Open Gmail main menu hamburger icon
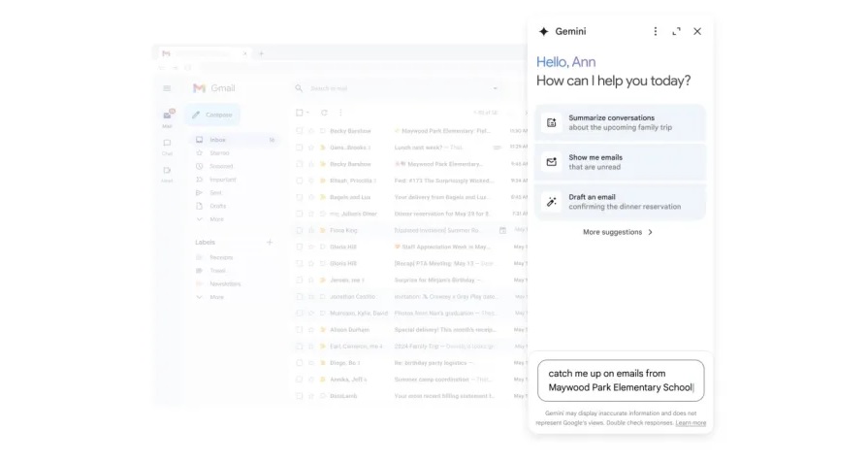The image size is (868, 463). coord(167,88)
